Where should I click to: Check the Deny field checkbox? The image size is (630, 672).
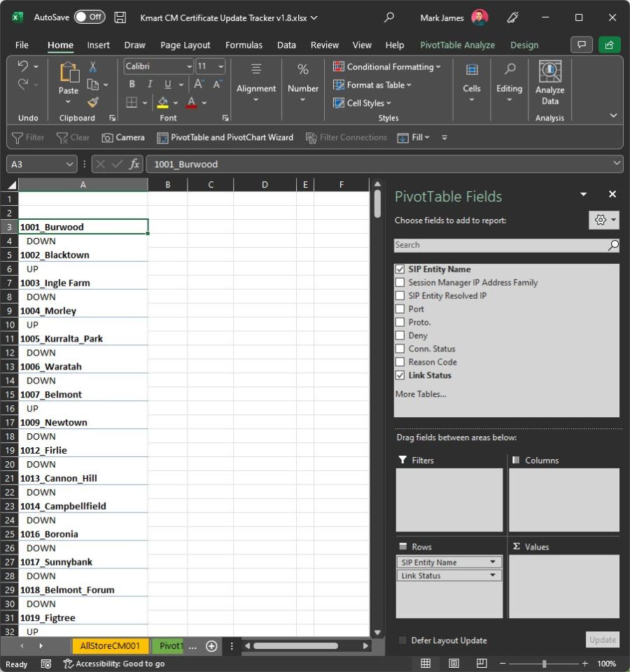(400, 335)
